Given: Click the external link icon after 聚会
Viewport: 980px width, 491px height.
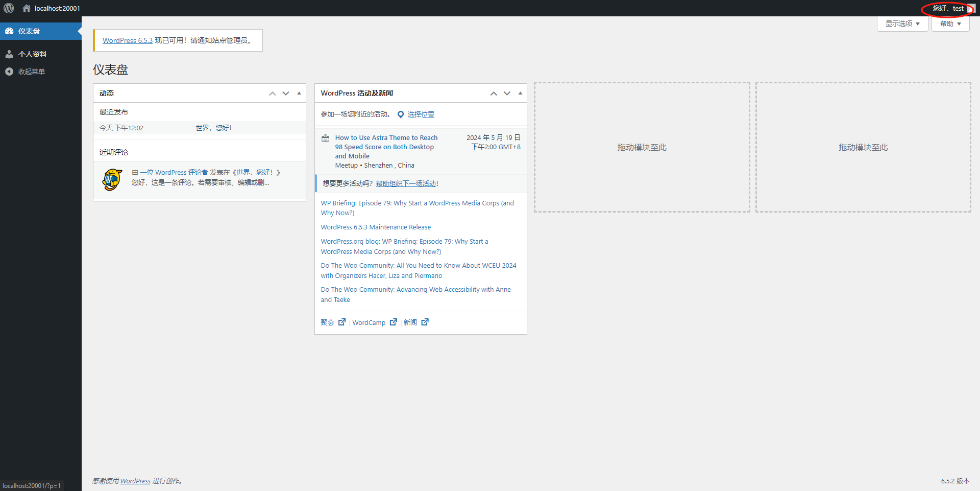Looking at the screenshot, I should coord(342,322).
